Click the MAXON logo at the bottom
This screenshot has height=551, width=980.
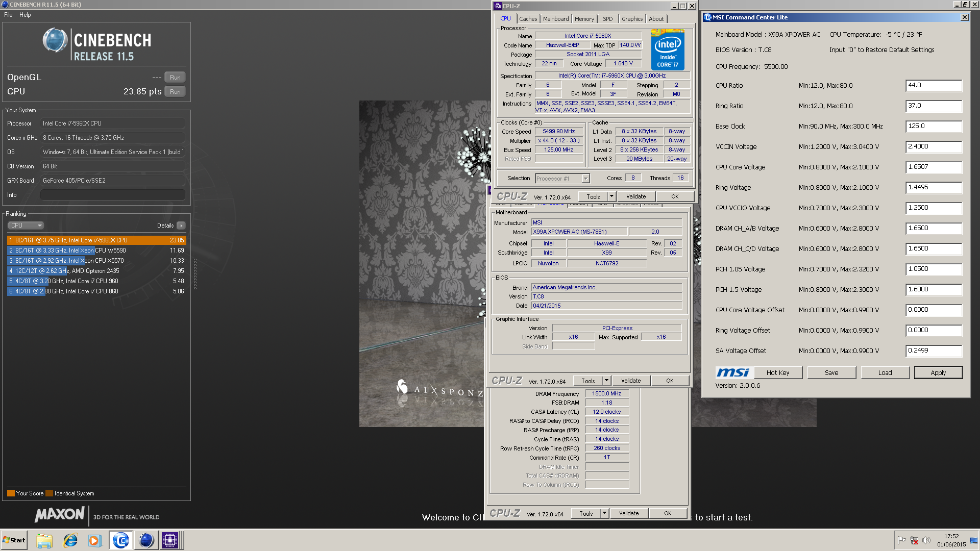click(59, 515)
